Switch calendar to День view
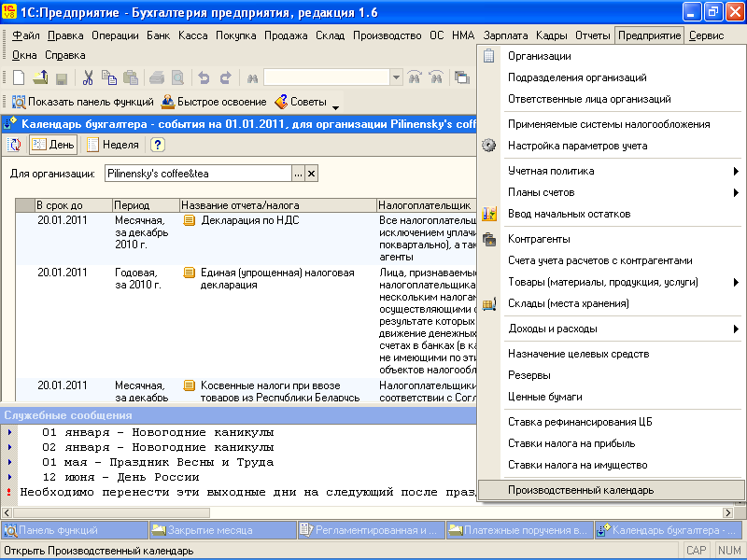The image size is (747, 560). tap(53, 145)
